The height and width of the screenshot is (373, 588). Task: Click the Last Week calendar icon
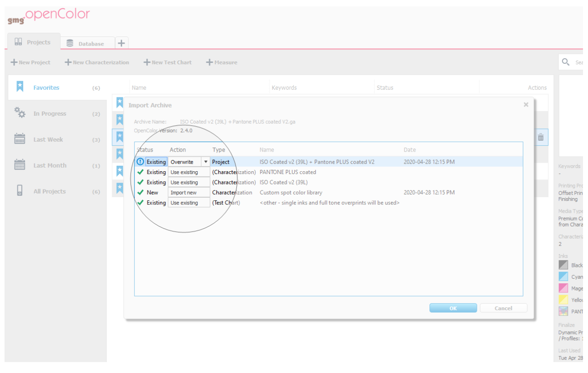pyautogui.click(x=20, y=139)
